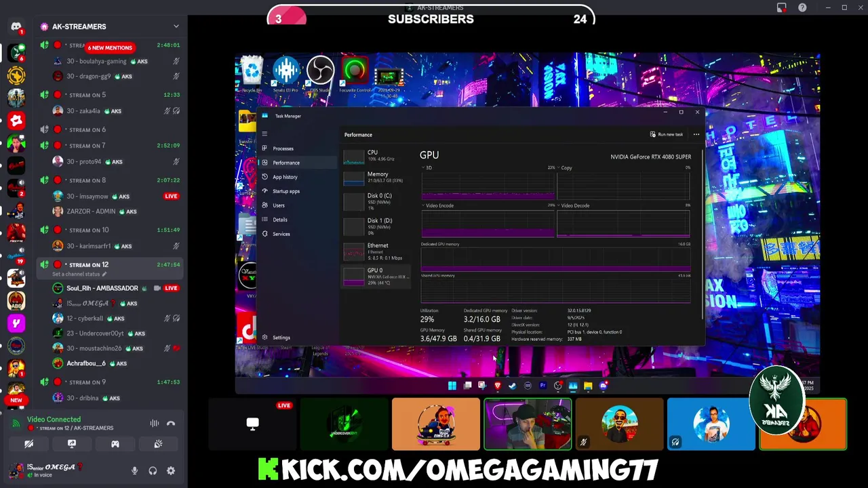Select Disk 1 (D:) performance entry
This screenshot has height=488, width=868.
(376, 226)
